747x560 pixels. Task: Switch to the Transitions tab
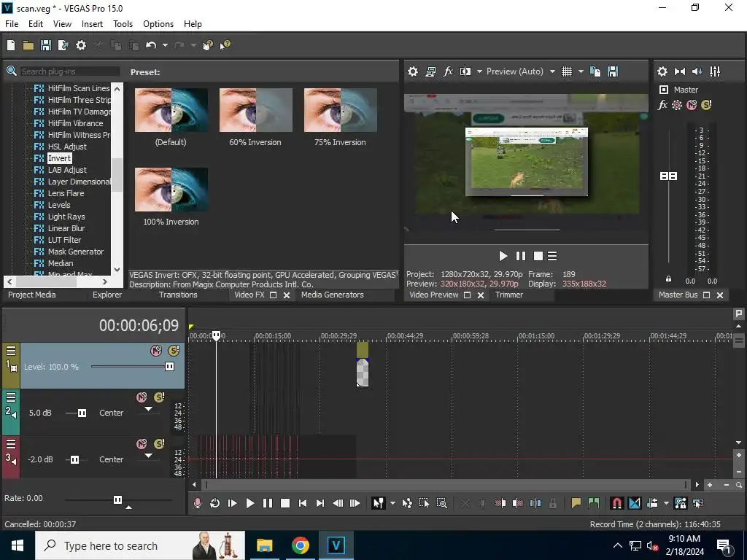point(178,295)
